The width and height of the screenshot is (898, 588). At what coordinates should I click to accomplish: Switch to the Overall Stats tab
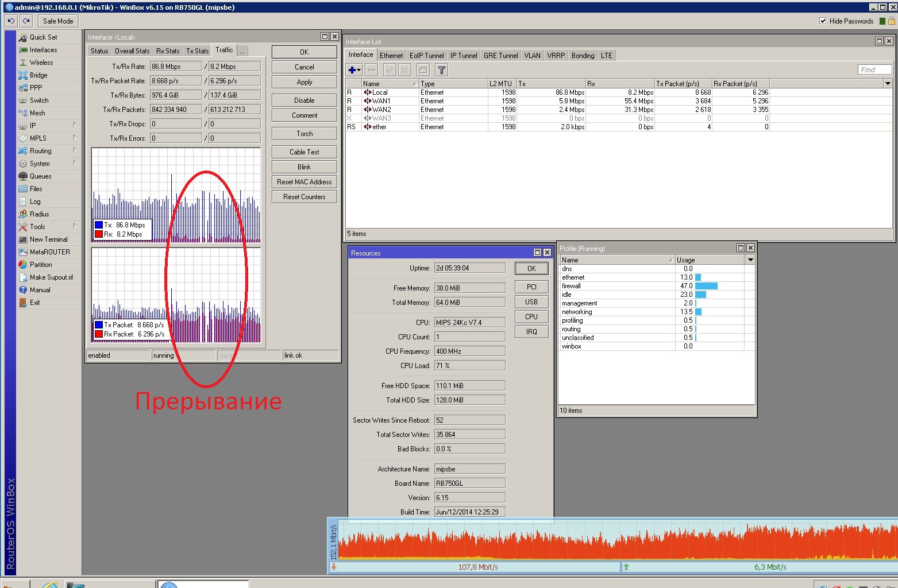tap(132, 51)
